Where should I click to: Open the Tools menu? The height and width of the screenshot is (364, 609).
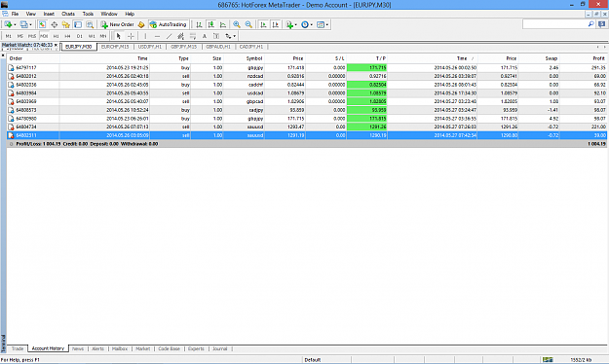pyautogui.click(x=88, y=14)
